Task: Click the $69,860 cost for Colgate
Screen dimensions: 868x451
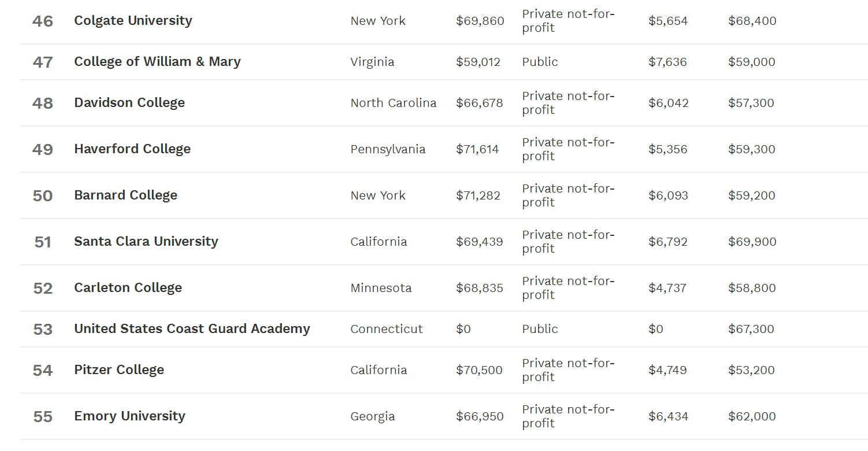Action: click(480, 21)
